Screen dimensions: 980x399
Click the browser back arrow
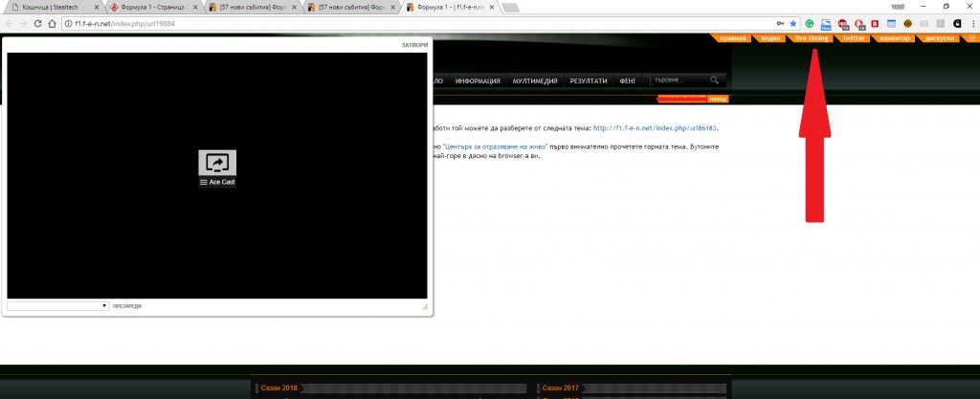pyautogui.click(x=10, y=23)
